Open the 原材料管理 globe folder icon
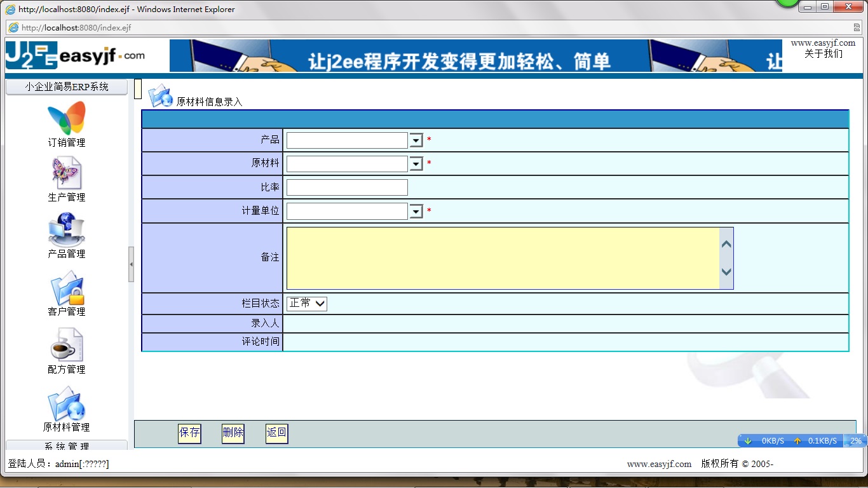 67,403
